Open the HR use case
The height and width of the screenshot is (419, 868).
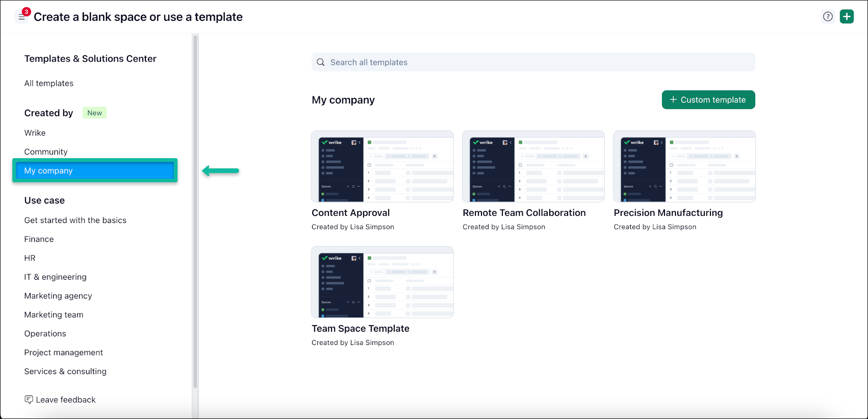30,258
